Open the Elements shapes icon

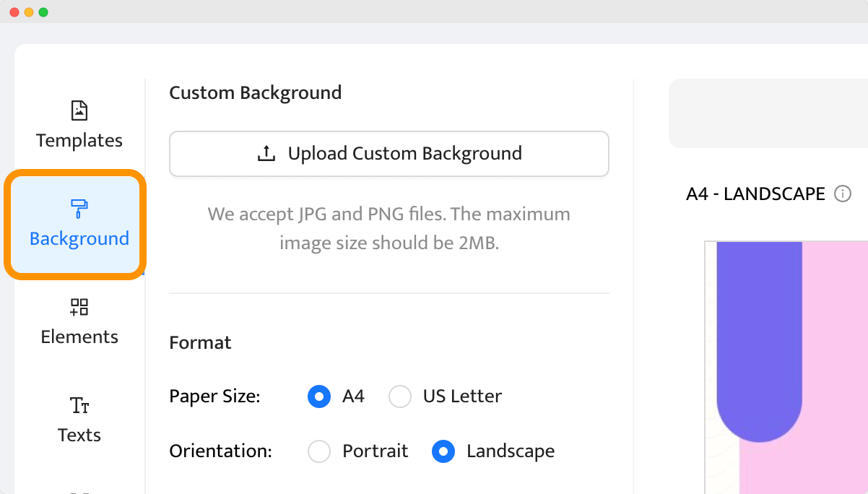point(79,307)
